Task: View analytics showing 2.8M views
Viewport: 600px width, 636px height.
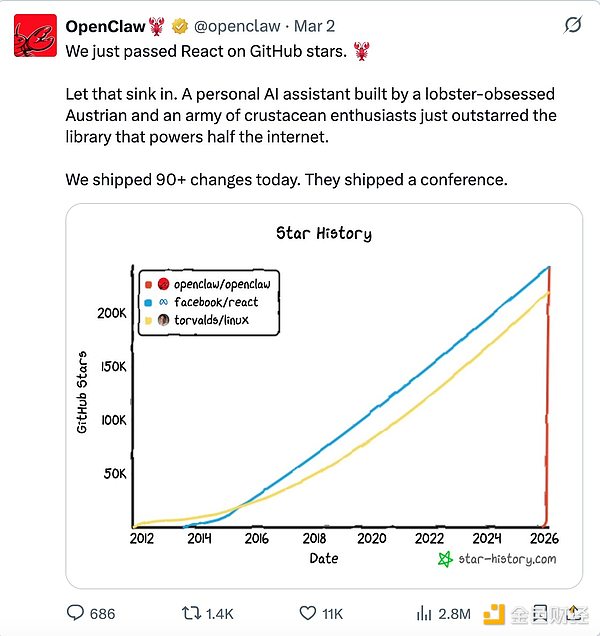Action: [424, 613]
